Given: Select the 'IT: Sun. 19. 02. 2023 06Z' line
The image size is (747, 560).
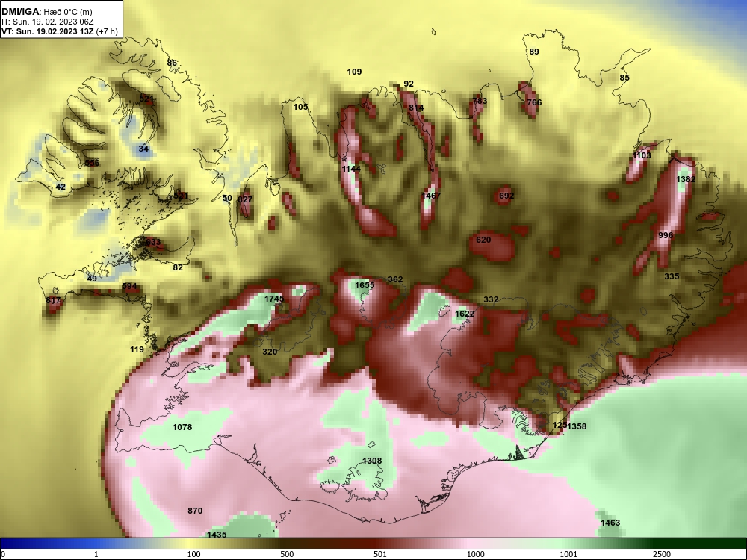Looking at the screenshot, I should coord(48,22).
